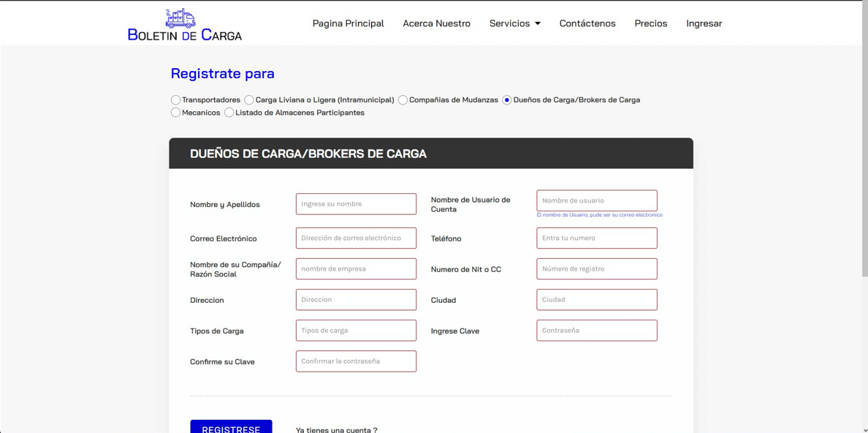Choose Listado de Almacenes Participantes option
The image size is (868, 433).
[229, 113]
